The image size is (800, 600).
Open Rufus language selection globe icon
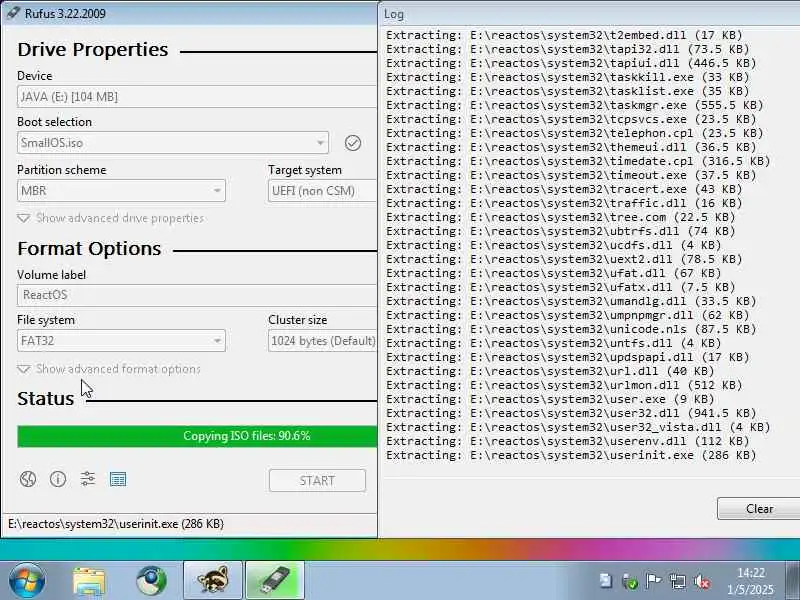pos(28,479)
